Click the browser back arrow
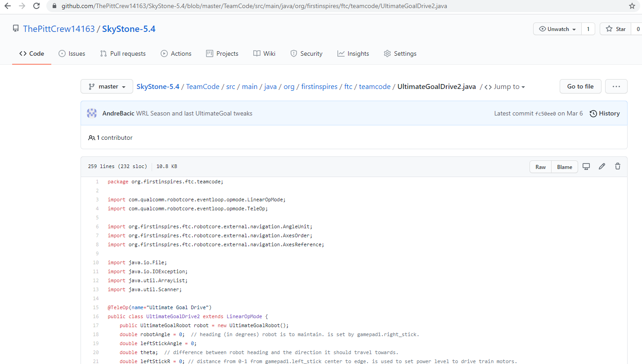This screenshot has width=642, height=364. pyautogui.click(x=8, y=6)
